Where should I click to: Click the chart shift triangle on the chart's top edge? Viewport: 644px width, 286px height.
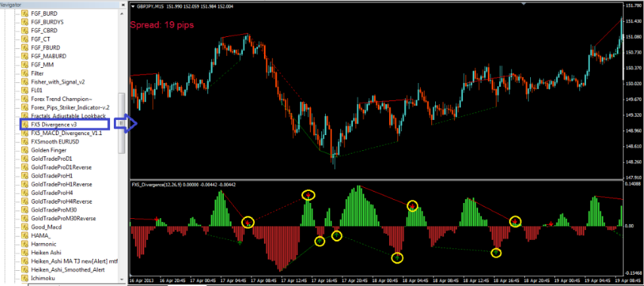(523, 4)
